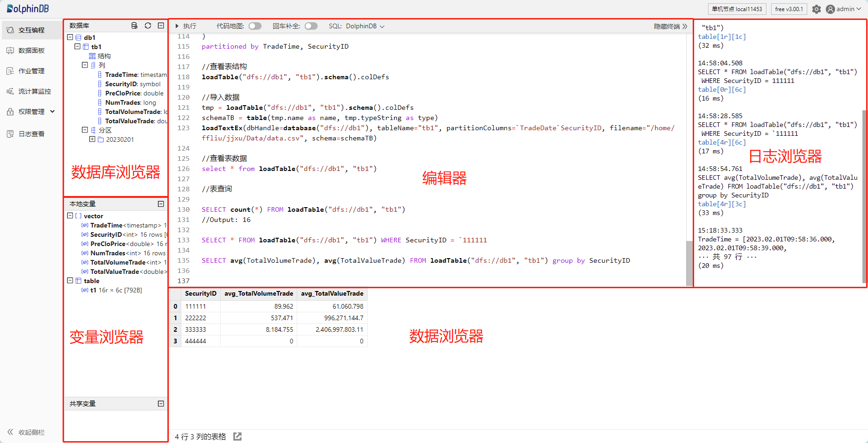Click the create database icon in 数据库 panel
This screenshot has width=868, height=443.
[134, 26]
